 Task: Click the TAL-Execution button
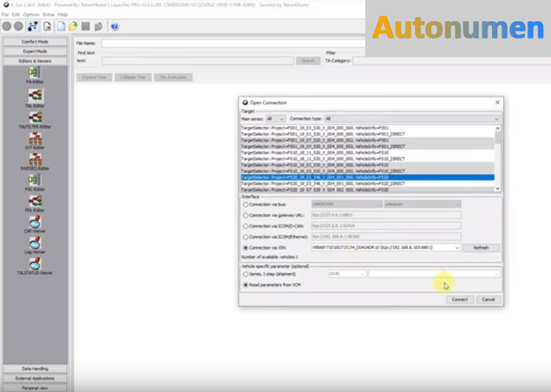tap(173, 77)
